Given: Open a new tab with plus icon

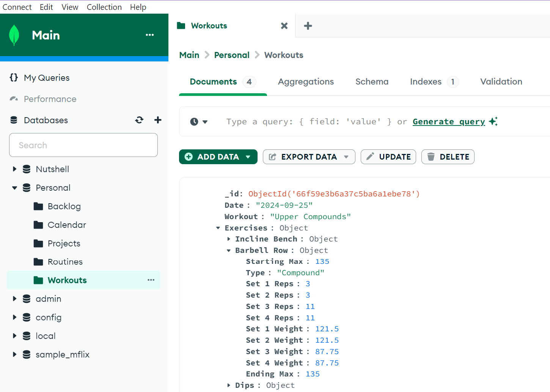Looking at the screenshot, I should pos(308,26).
